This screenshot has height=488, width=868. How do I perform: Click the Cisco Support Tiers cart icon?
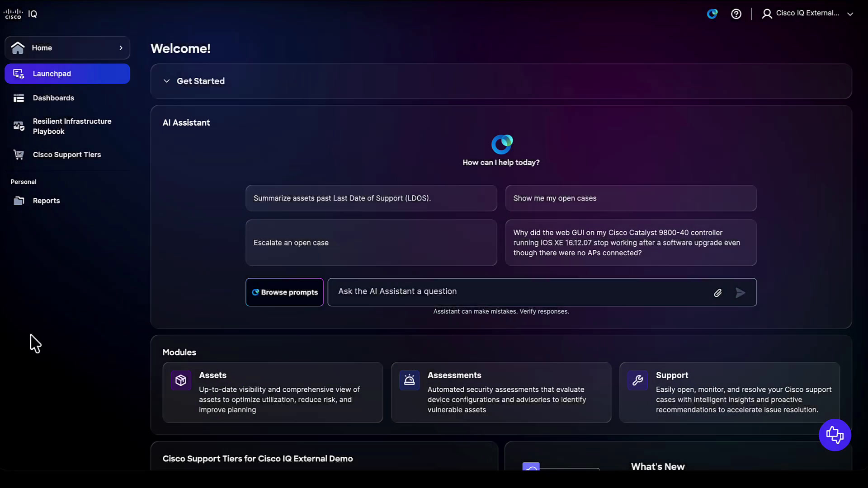coord(19,155)
